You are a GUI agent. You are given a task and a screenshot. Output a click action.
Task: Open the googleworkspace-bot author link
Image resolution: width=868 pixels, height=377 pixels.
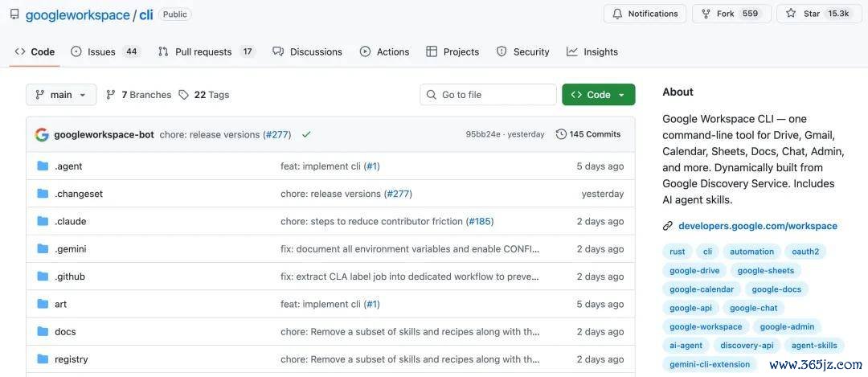(104, 134)
